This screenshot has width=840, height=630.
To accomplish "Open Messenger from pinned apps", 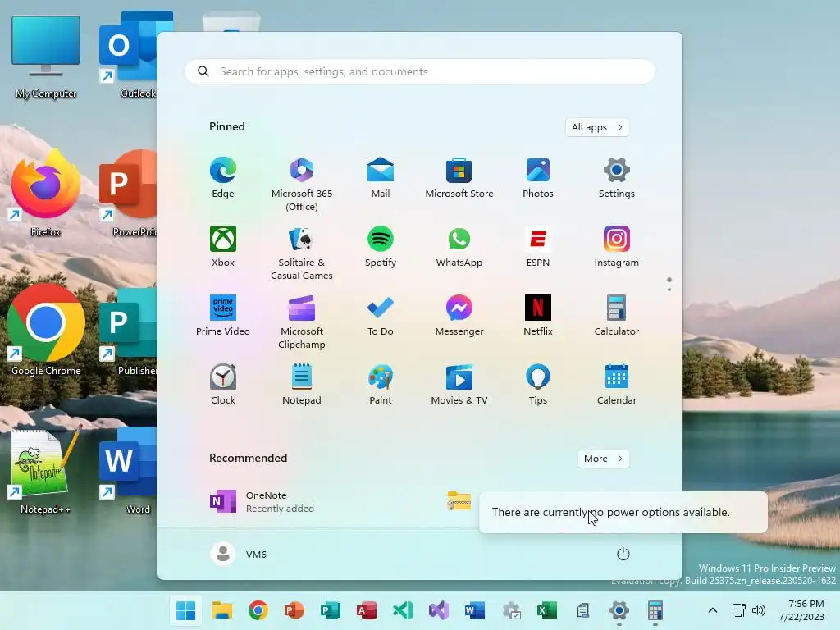I will click(459, 316).
